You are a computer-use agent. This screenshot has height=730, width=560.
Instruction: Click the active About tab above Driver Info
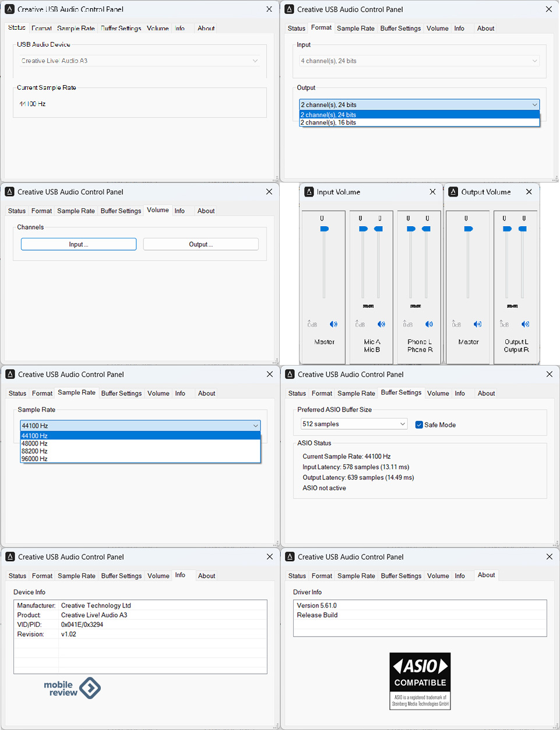pos(486,575)
